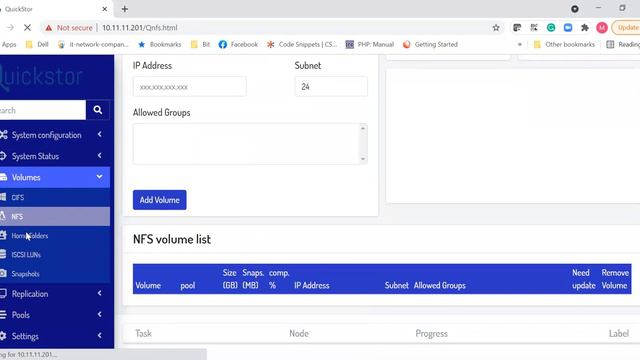The height and width of the screenshot is (360, 640).
Task: Click the Grammarly extension icon
Action: 551,28
